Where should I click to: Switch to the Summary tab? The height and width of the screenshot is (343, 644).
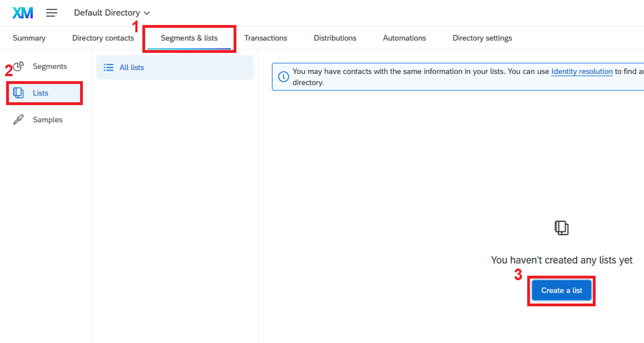pyautogui.click(x=29, y=38)
